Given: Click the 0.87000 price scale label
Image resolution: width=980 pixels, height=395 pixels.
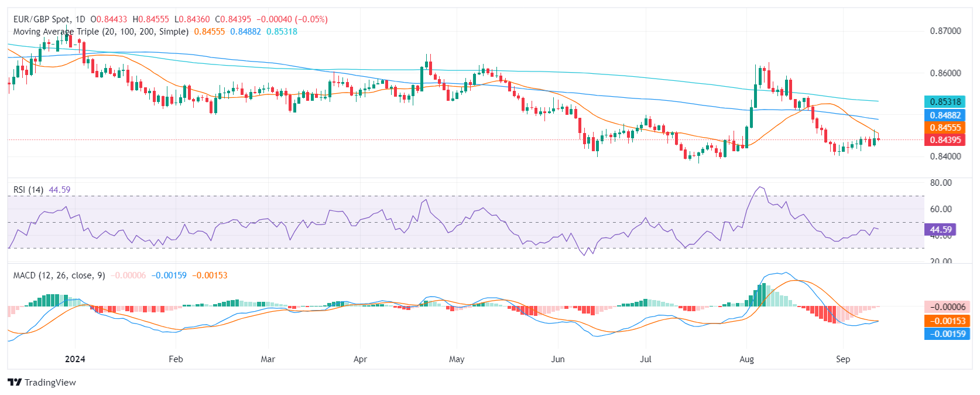Looking at the screenshot, I should (945, 31).
